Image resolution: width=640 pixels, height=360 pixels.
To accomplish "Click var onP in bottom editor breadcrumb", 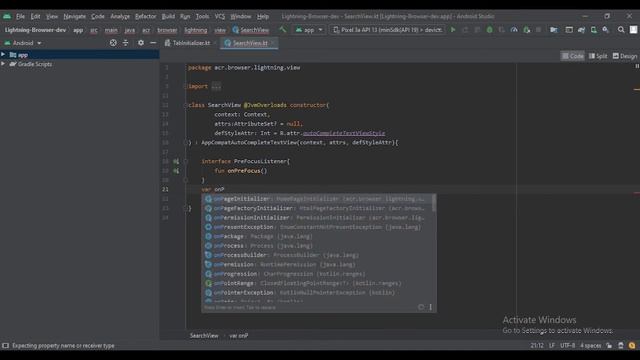I will 239,336.
